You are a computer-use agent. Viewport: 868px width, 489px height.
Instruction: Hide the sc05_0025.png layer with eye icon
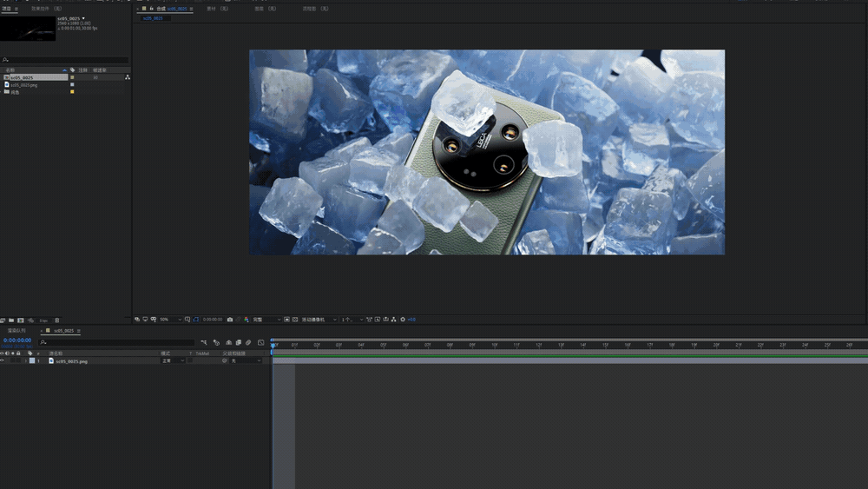(2, 361)
